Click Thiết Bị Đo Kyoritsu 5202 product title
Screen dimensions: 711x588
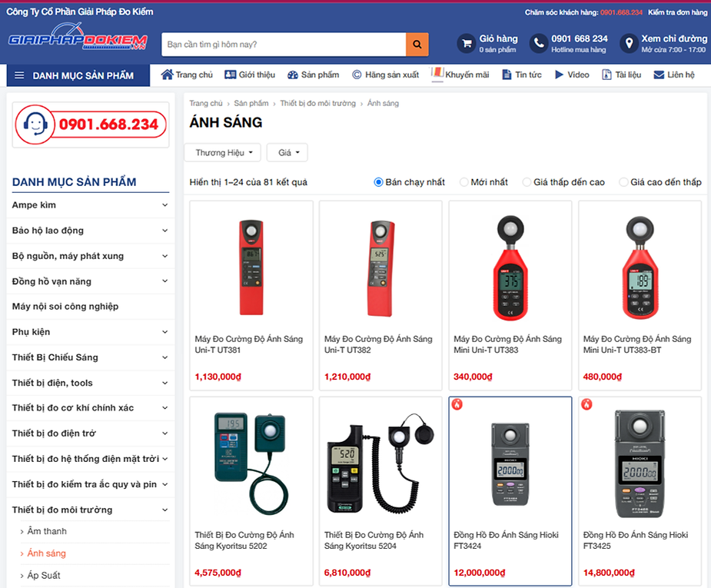point(244,540)
